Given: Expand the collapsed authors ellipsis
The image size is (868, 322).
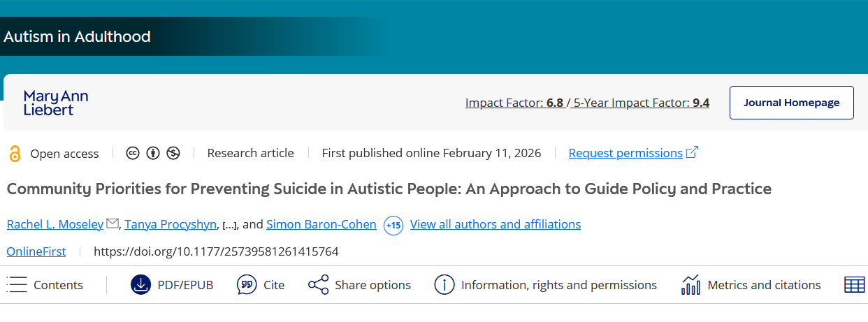Looking at the screenshot, I should pos(230,225).
